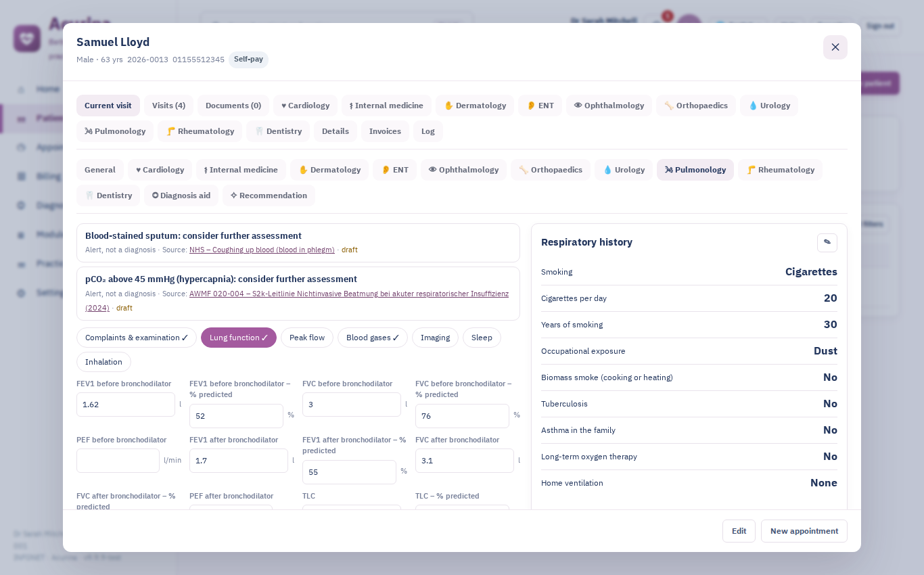The height and width of the screenshot is (575, 924).
Task: Open Cardiology tab next to Documents (0)
Action: pos(305,106)
